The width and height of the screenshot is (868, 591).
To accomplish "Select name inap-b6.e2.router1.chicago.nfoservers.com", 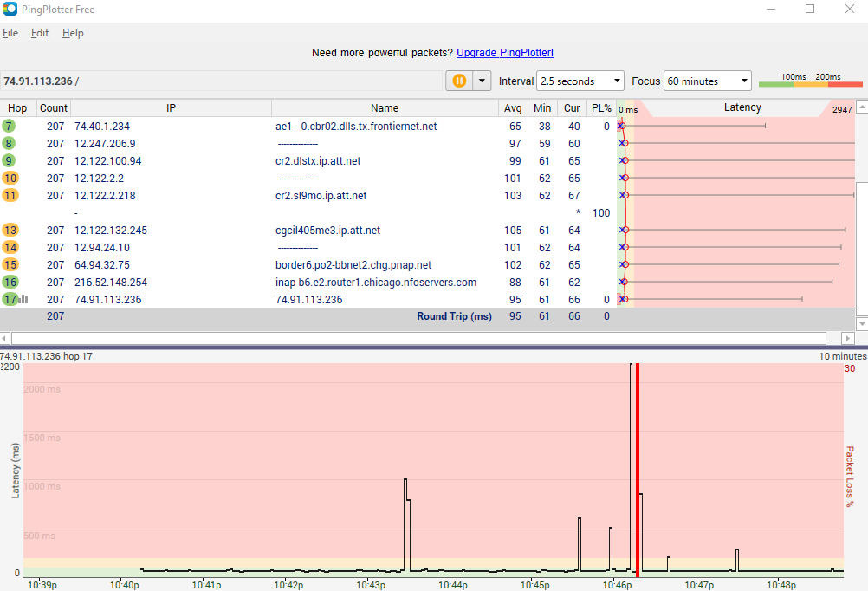I will tap(376, 282).
